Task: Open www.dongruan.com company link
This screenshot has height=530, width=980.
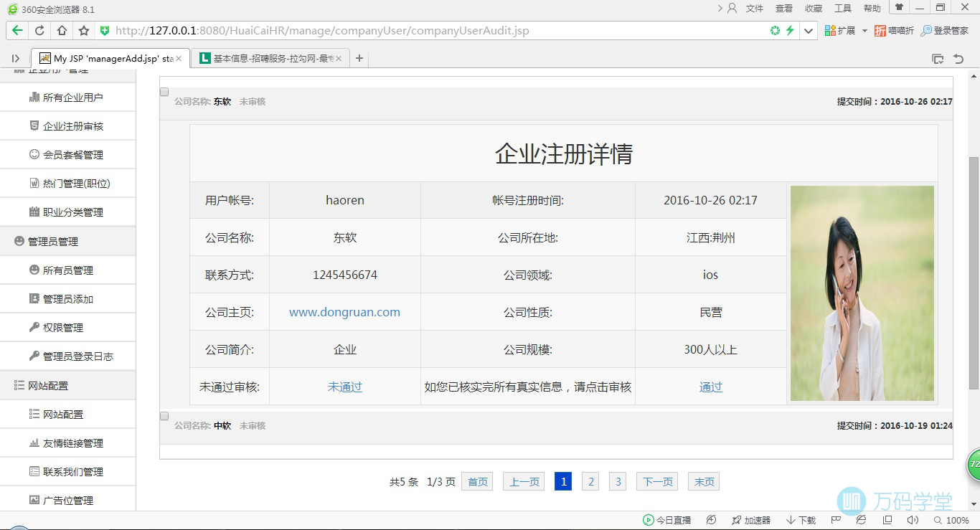Action: pos(345,313)
